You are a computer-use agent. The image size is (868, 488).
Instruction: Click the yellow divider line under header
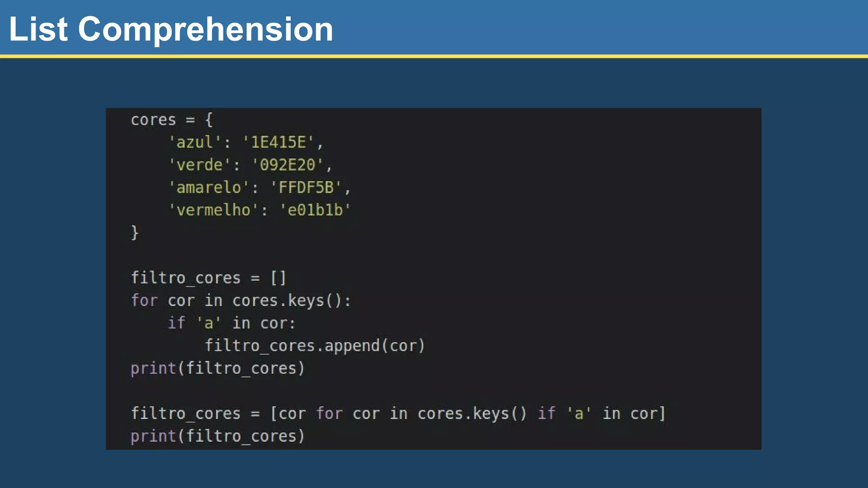tap(434, 56)
